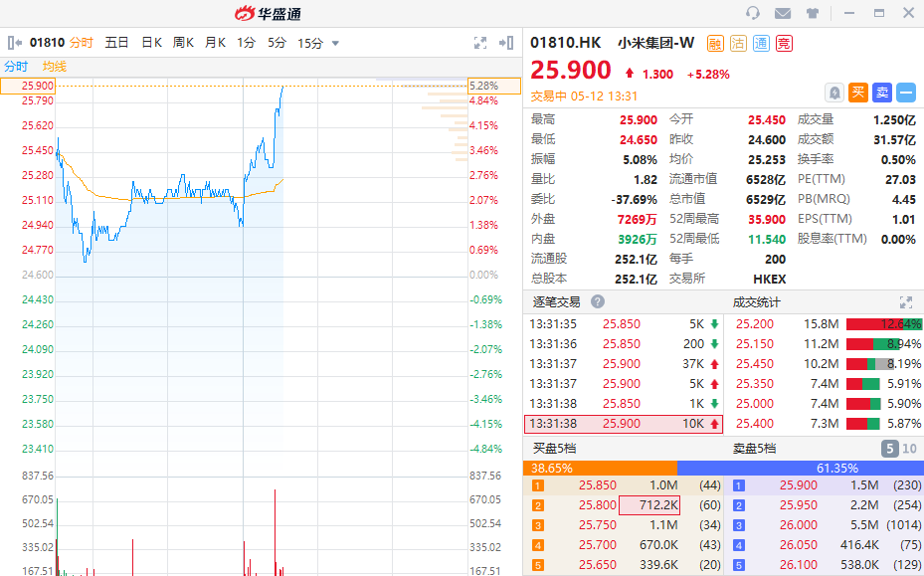Click the large 25.900 current price
The width and height of the screenshot is (924, 576).
point(571,70)
